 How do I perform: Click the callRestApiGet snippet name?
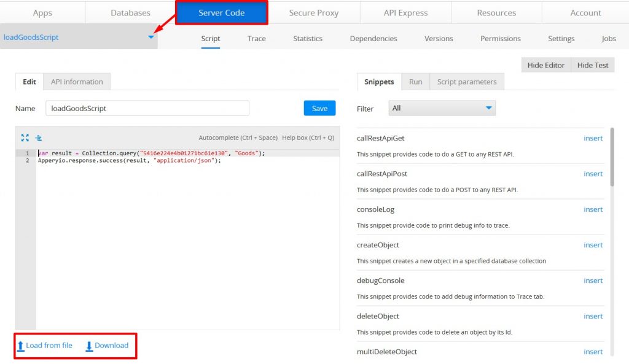380,138
